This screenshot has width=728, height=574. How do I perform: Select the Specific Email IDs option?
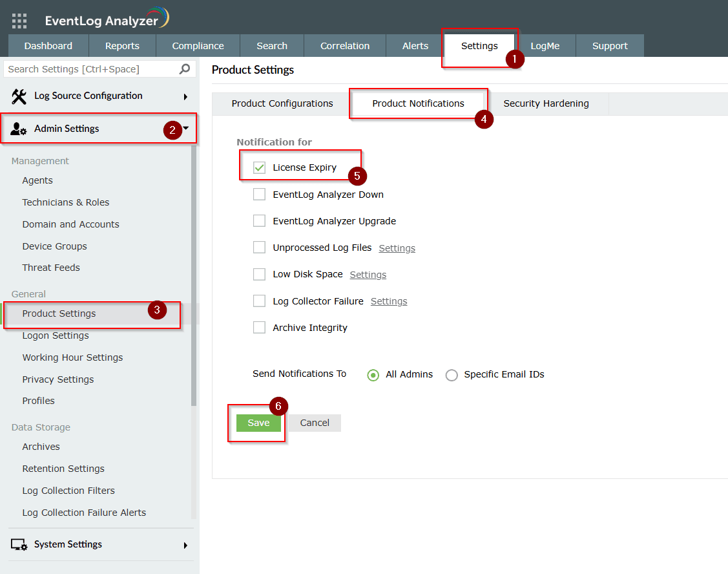tap(452, 375)
